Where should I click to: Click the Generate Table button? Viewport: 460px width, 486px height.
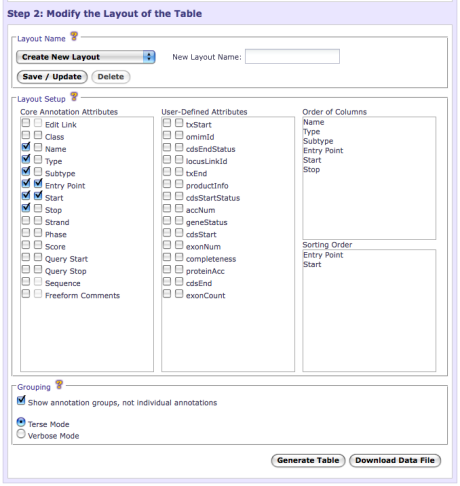pyautogui.click(x=308, y=460)
